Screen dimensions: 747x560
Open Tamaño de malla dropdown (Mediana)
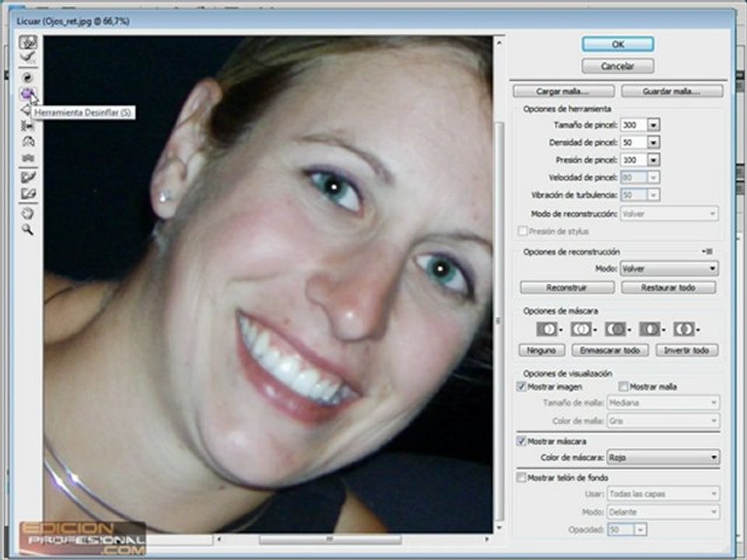pyautogui.click(x=663, y=403)
